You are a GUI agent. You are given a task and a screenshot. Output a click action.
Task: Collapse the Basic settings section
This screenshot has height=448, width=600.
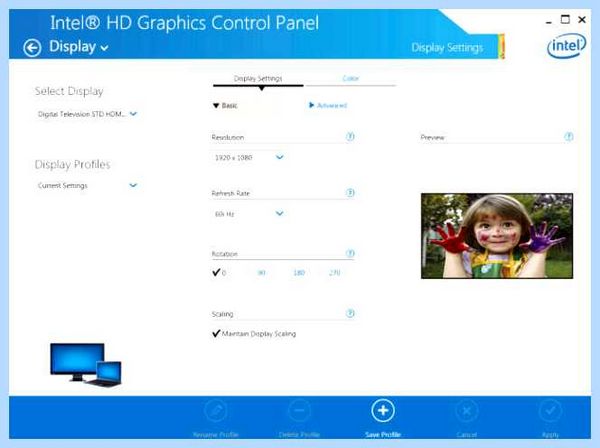[225, 106]
